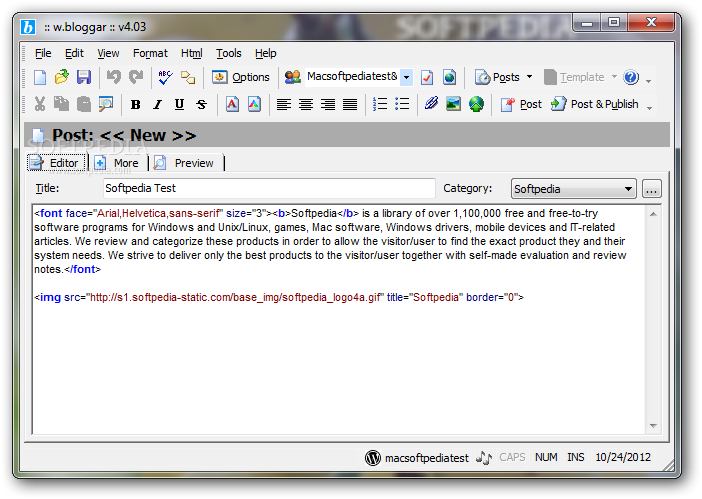Expand Template dropdown arrow
The image size is (702, 499).
point(614,77)
